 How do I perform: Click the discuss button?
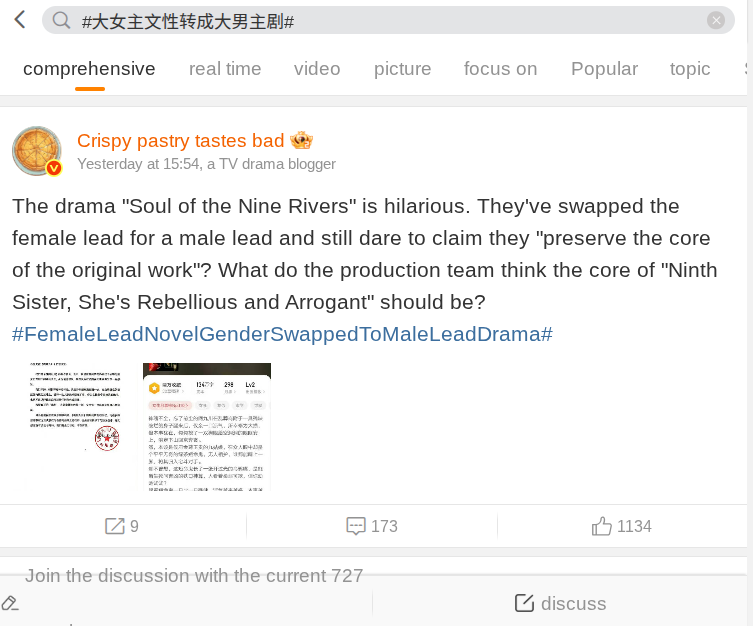coord(560,603)
